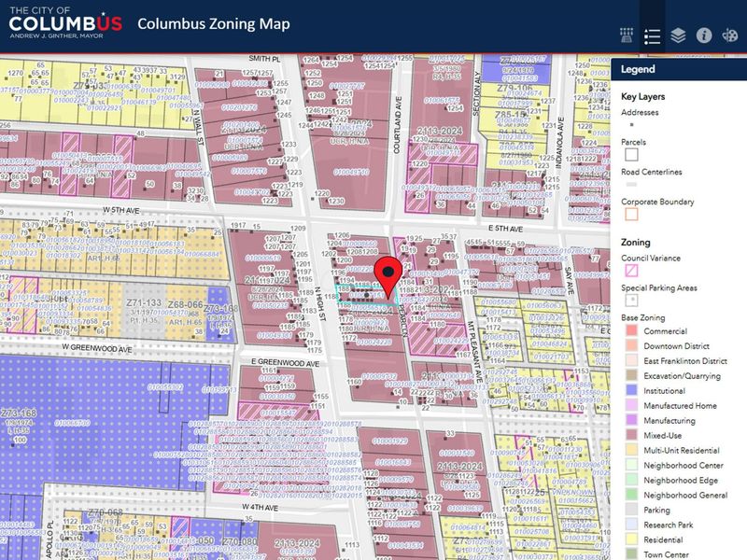Click the Council Variance hatched symbol
This screenshot has width=747, height=560.
point(631,271)
